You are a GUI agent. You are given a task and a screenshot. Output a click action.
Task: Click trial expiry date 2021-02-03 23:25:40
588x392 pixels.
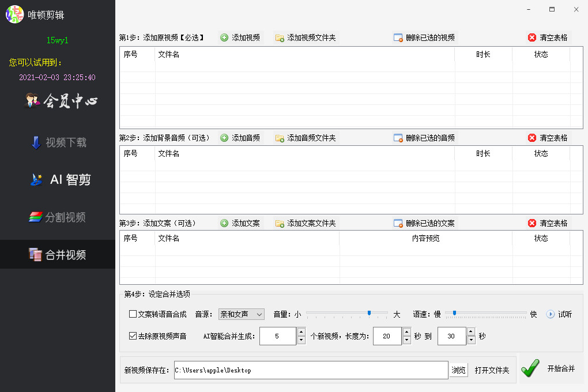[x=58, y=77]
